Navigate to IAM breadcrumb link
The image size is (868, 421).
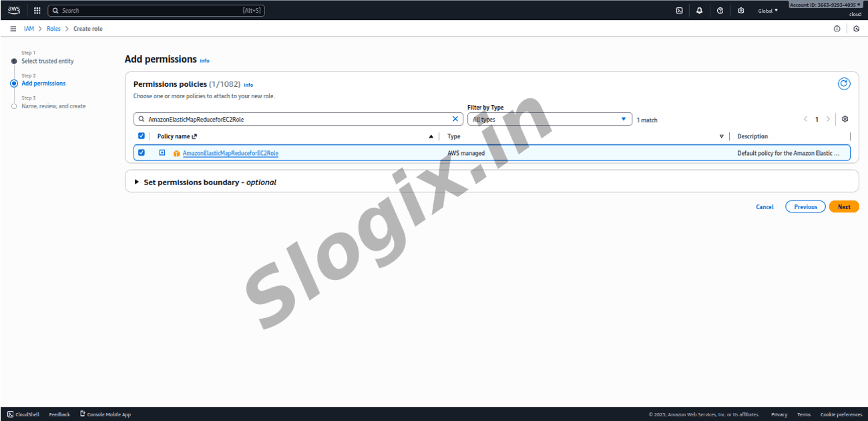(29, 29)
